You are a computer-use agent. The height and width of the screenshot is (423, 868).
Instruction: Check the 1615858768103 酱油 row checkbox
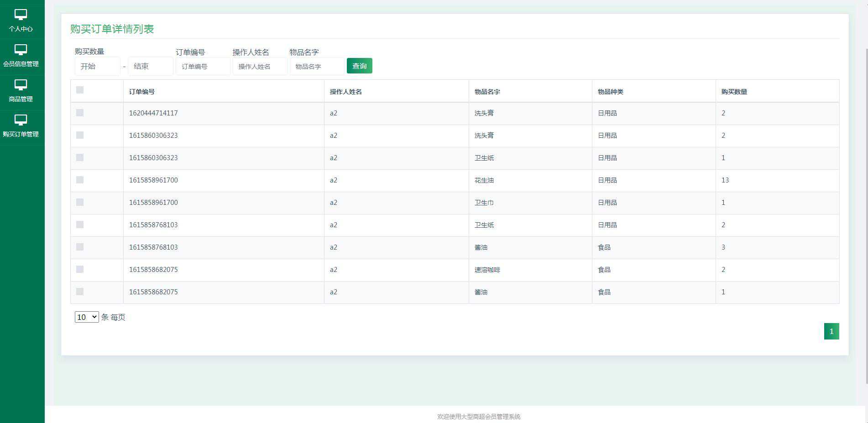[x=80, y=247]
